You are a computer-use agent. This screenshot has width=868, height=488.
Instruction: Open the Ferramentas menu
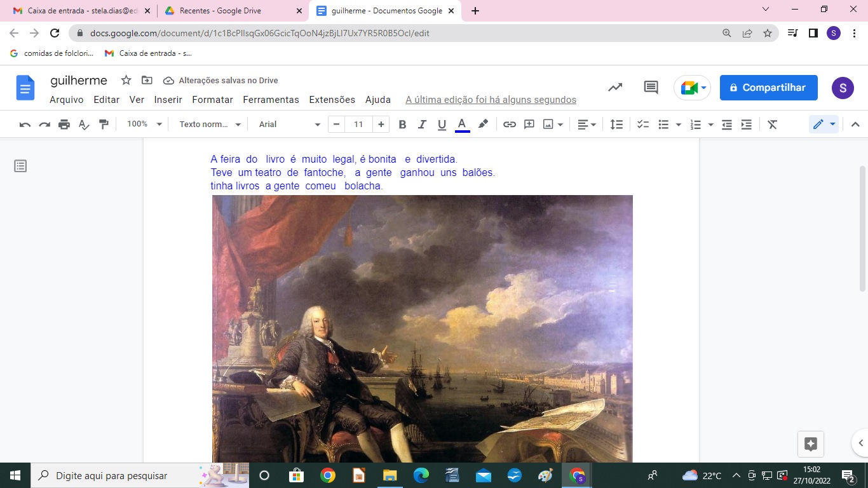[271, 100]
